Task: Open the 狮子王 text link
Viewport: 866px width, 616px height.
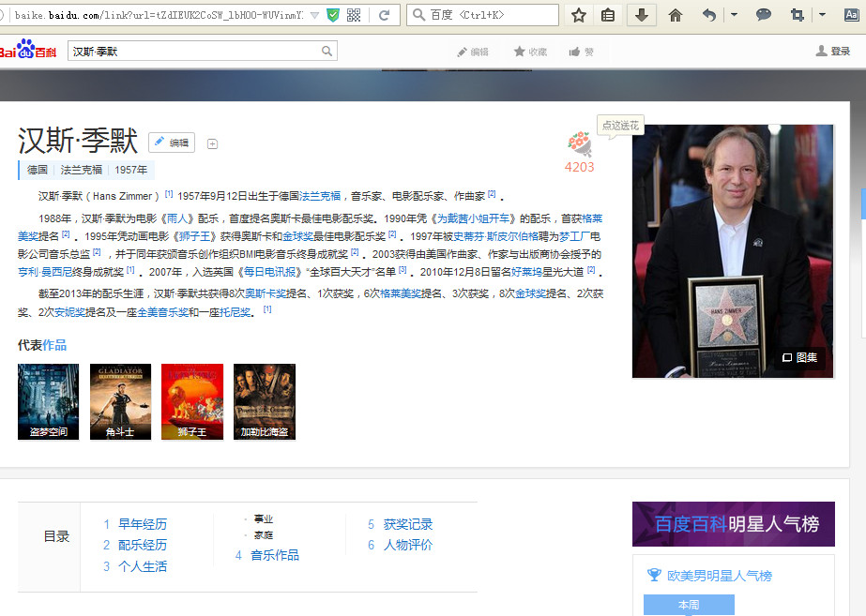Action: [194, 236]
